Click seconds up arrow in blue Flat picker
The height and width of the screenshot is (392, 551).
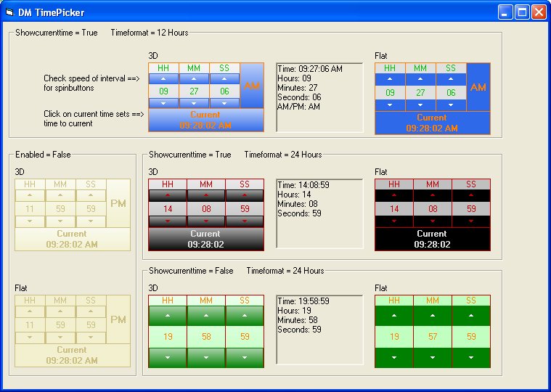[x=451, y=78]
